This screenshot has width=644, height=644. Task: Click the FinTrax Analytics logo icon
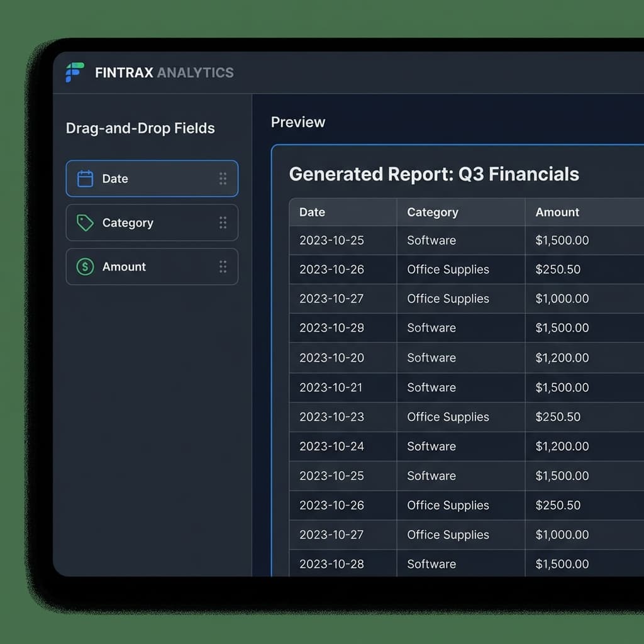[74, 72]
